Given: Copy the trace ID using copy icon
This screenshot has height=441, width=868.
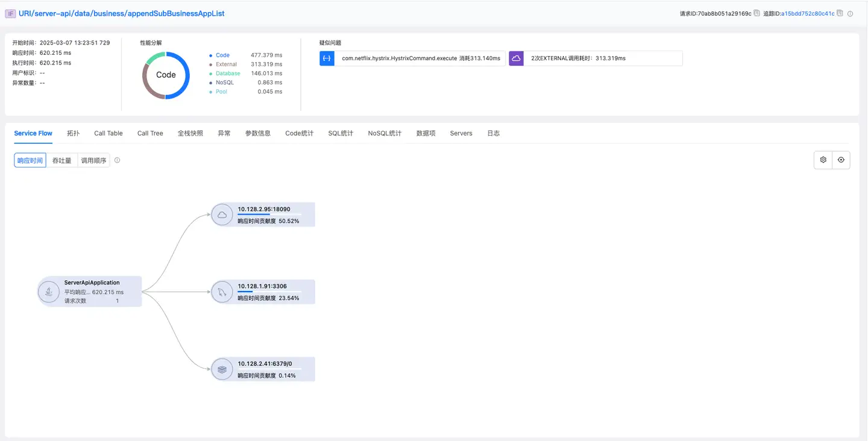Looking at the screenshot, I should pos(840,13).
